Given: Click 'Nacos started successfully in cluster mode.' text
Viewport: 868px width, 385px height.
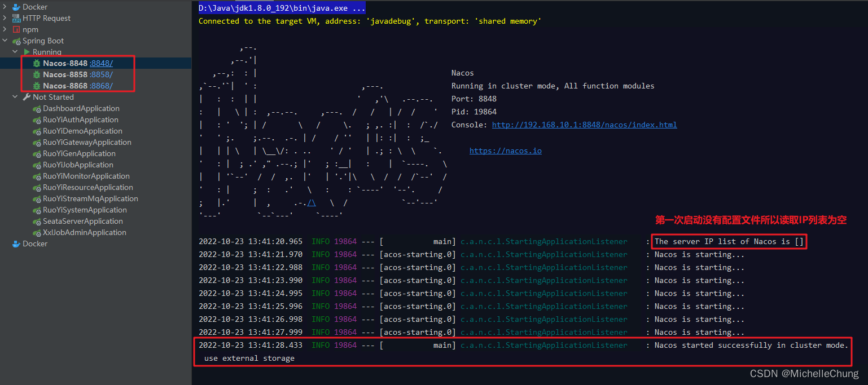Looking at the screenshot, I should 751,345.
